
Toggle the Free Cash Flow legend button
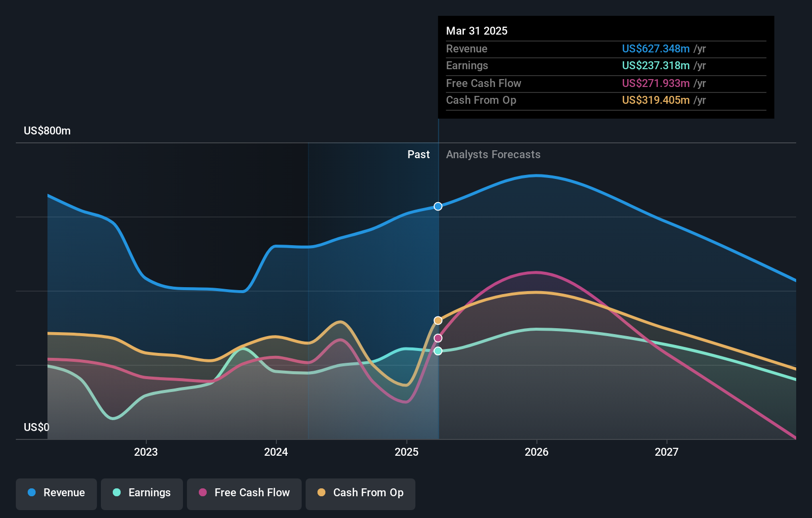click(x=244, y=494)
